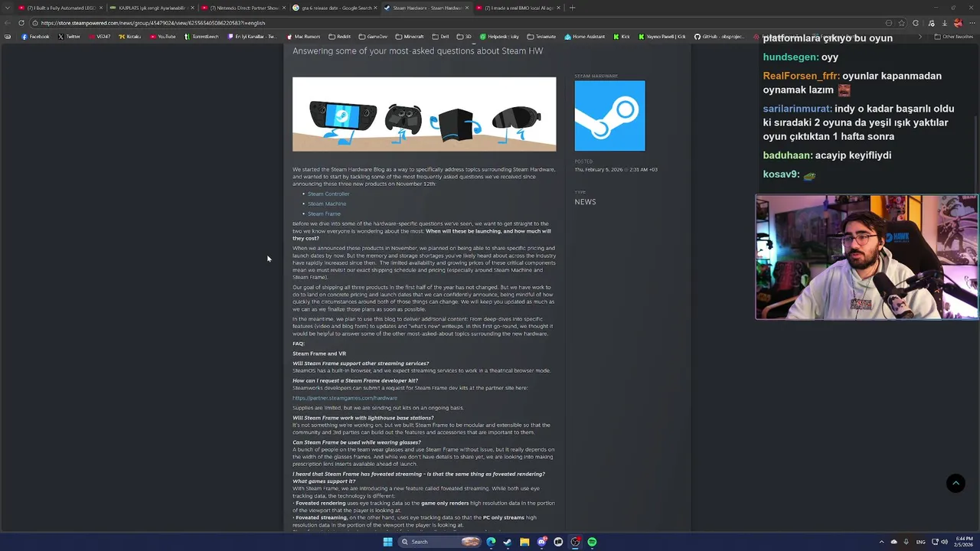Click the taskbar Search box
This screenshot has height=551, width=980.
click(439, 542)
